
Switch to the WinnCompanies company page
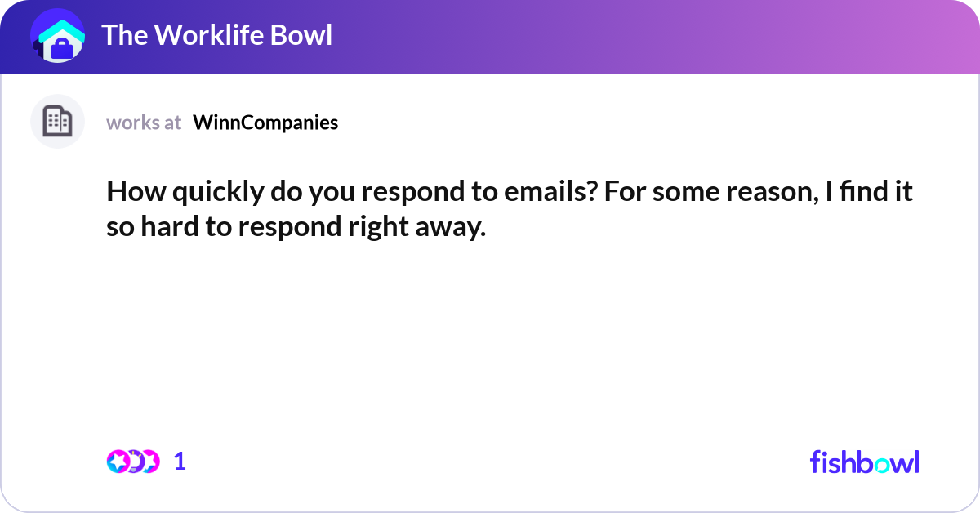click(265, 123)
